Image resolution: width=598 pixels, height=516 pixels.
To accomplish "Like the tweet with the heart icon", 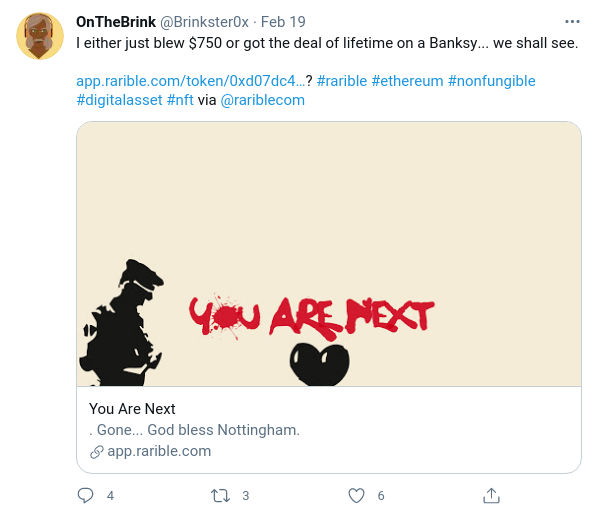I will pyautogui.click(x=356, y=495).
